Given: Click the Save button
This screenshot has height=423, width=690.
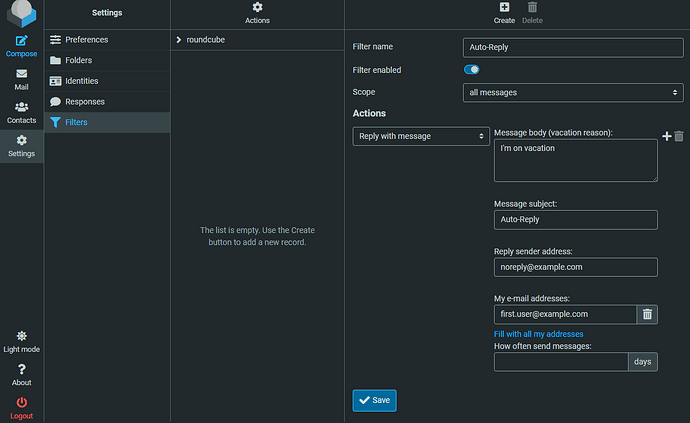Looking at the screenshot, I should 374,400.
